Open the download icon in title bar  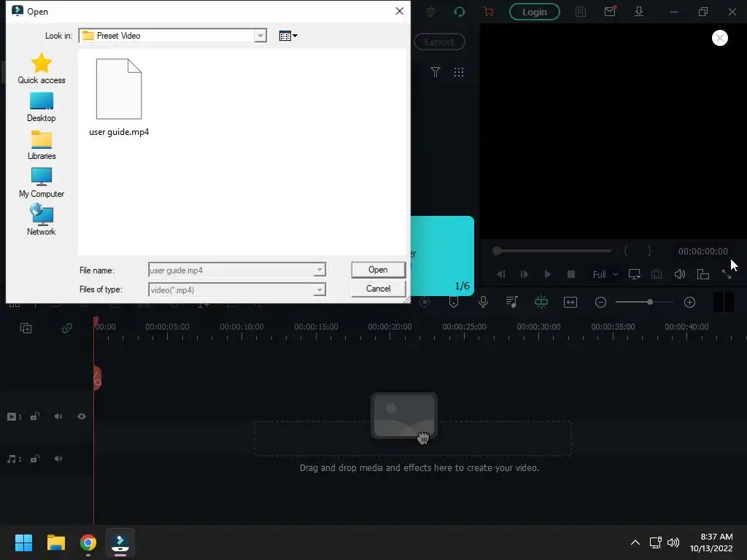[639, 12]
